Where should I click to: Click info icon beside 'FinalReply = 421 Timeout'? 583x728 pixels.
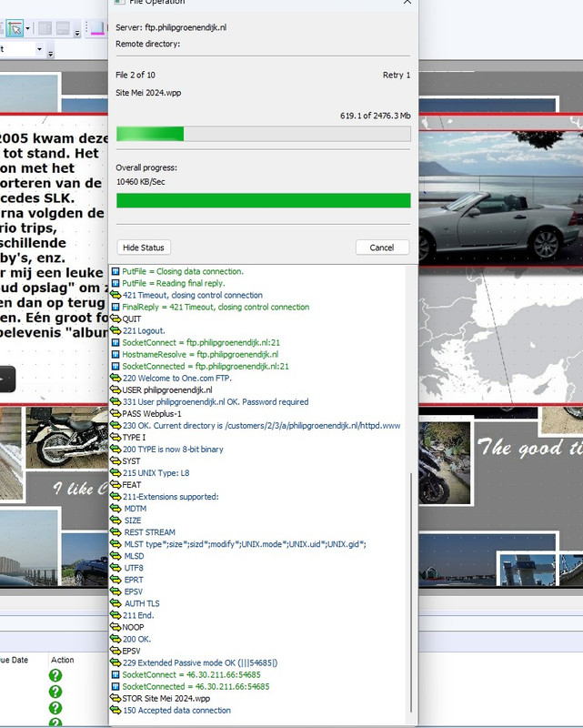116,307
